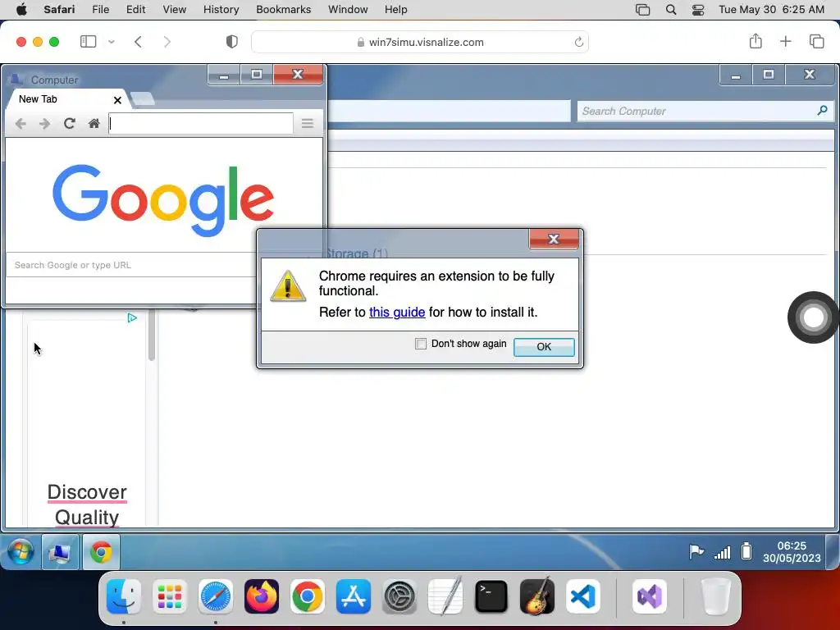Screen dimensions: 840x630
Task: Open the File menu
Action: [101, 10]
